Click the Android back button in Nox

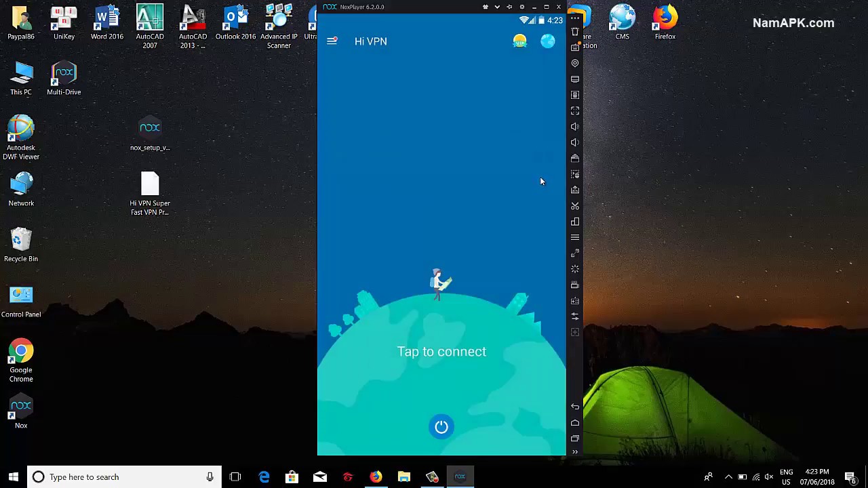[x=575, y=407]
